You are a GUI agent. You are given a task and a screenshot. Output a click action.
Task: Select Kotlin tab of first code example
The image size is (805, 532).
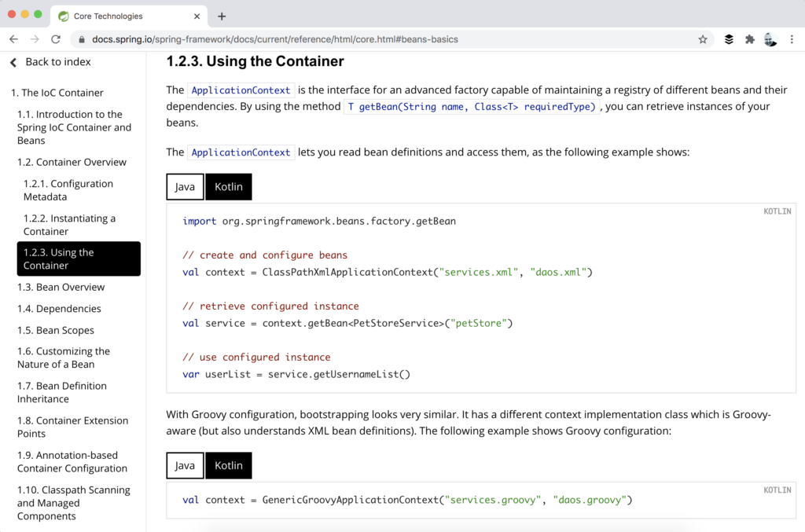point(229,187)
